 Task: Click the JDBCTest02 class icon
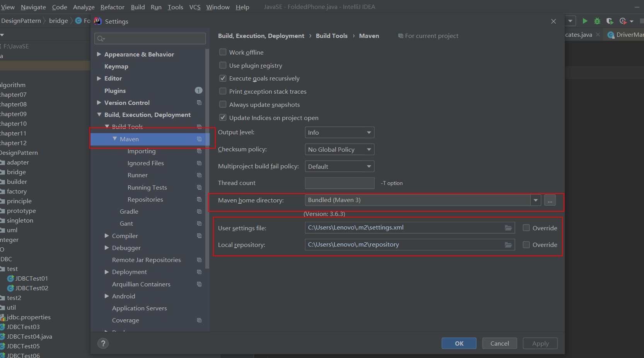(11, 288)
